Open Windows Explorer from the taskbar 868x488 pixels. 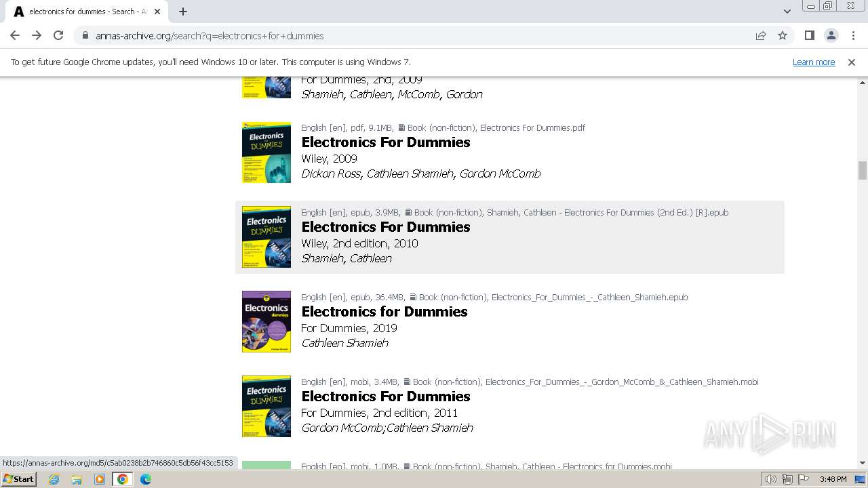coord(77,479)
